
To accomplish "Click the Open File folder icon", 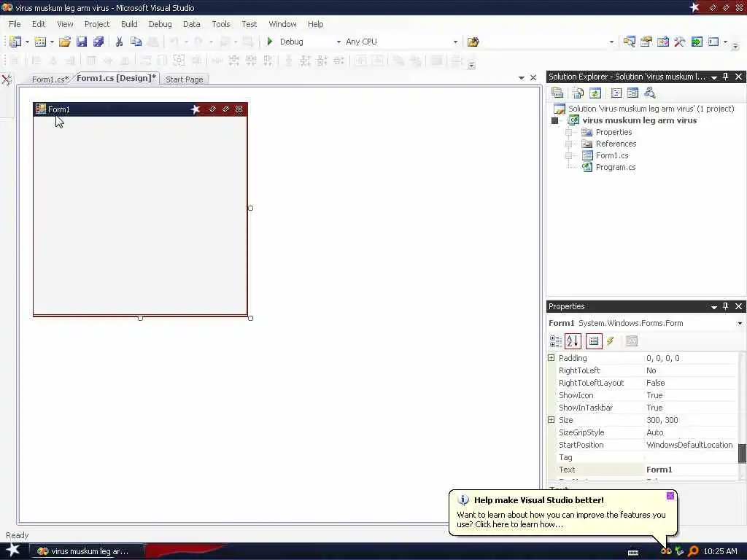I will click(65, 42).
